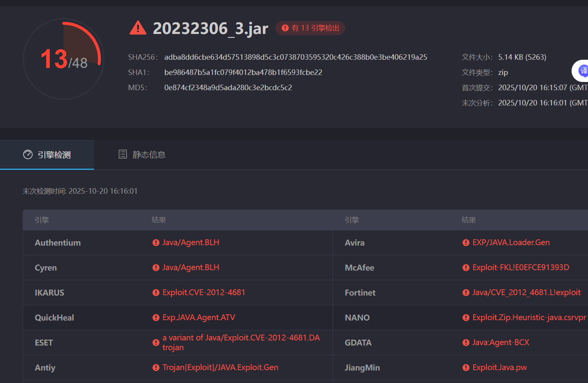Click the Exp.JAVA.Agent.ATV result text
The image size is (588, 383).
click(x=199, y=317)
